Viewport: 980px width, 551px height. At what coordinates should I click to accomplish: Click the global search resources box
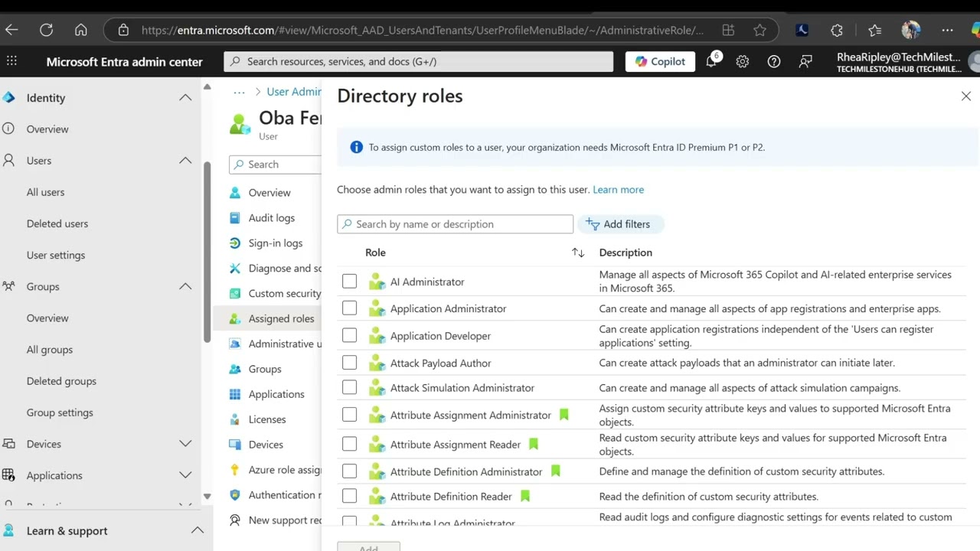pos(419,61)
